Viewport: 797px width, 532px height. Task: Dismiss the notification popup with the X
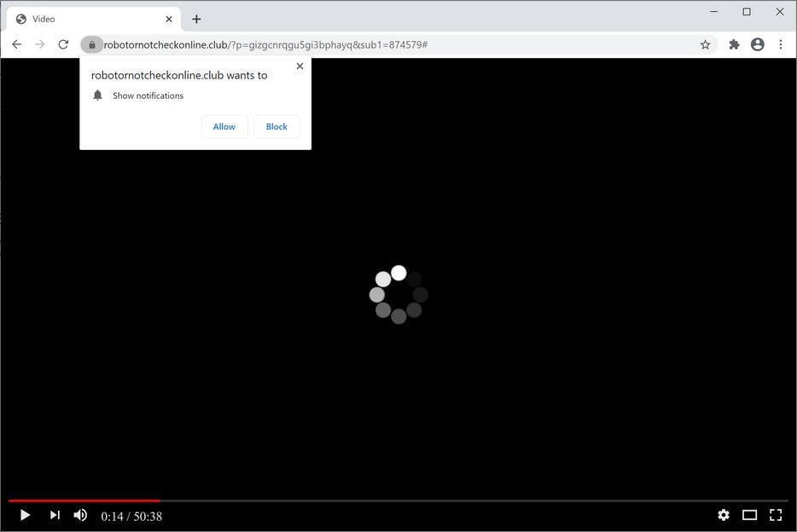click(x=300, y=66)
